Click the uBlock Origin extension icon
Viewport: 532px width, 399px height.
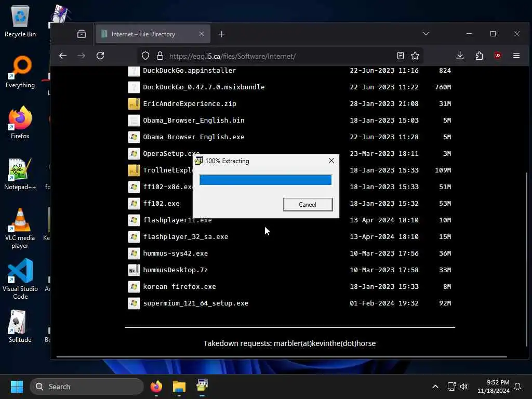pyautogui.click(x=497, y=55)
